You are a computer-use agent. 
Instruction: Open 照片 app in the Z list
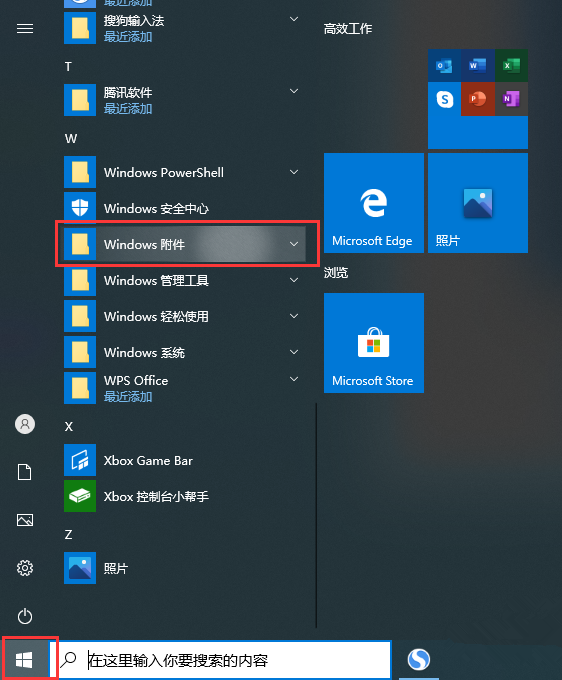tap(80, 568)
